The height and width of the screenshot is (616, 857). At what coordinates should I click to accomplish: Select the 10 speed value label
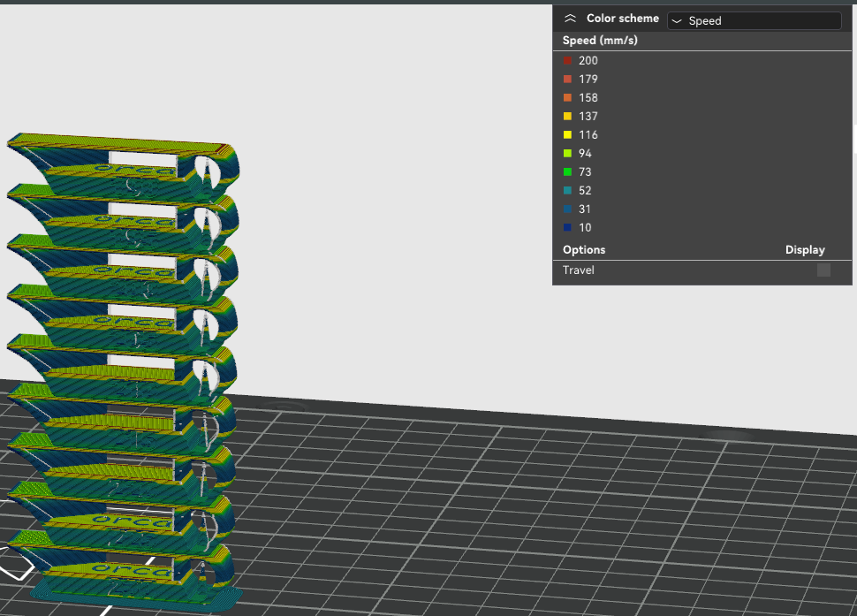click(585, 228)
